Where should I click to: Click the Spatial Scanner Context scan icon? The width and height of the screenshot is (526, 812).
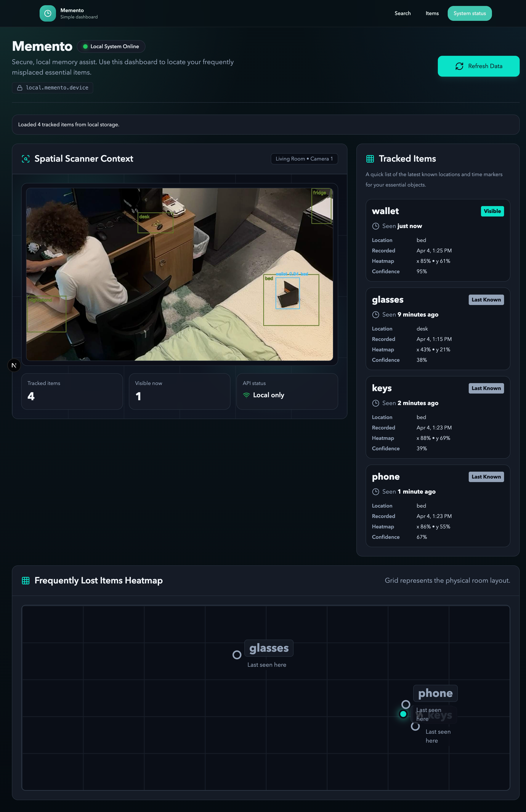coord(26,159)
